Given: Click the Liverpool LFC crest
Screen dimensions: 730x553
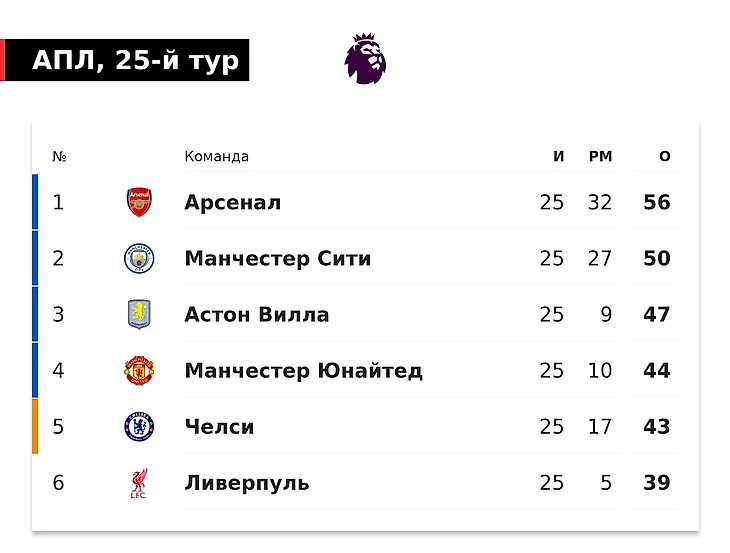Looking at the screenshot, I should point(139,483).
